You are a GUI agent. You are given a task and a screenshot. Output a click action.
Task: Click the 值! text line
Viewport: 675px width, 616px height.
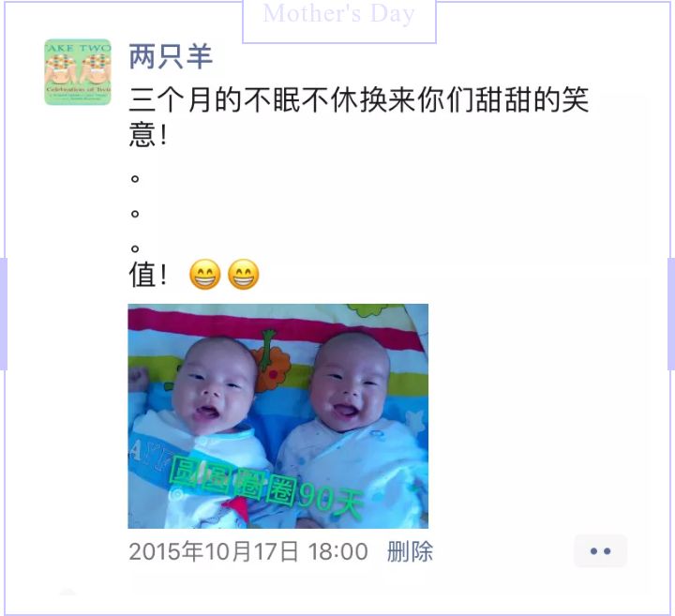(148, 275)
